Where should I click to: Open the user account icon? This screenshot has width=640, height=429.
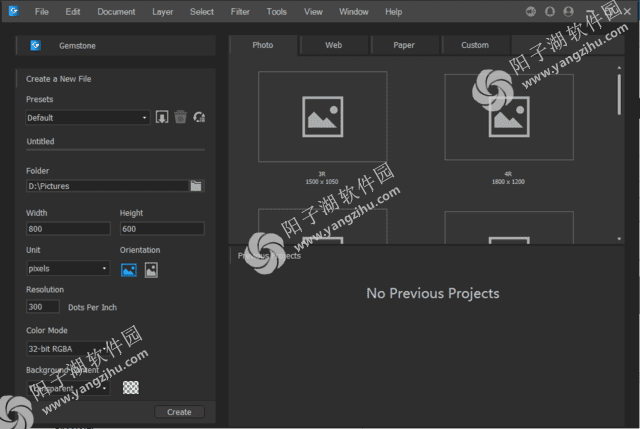(569, 11)
